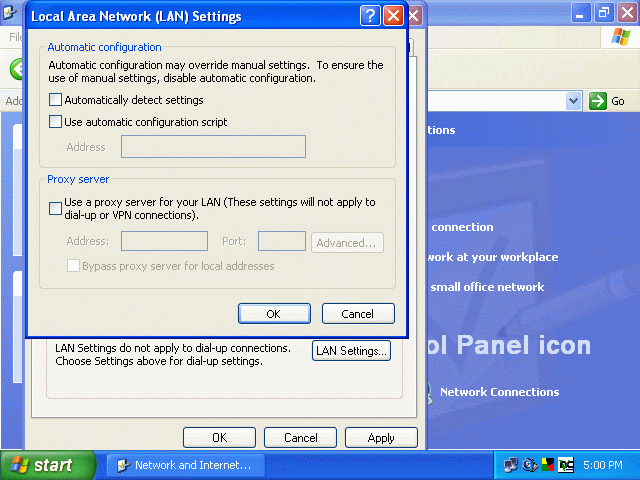Check Bypass proxy server for local addresses

pos(73,266)
